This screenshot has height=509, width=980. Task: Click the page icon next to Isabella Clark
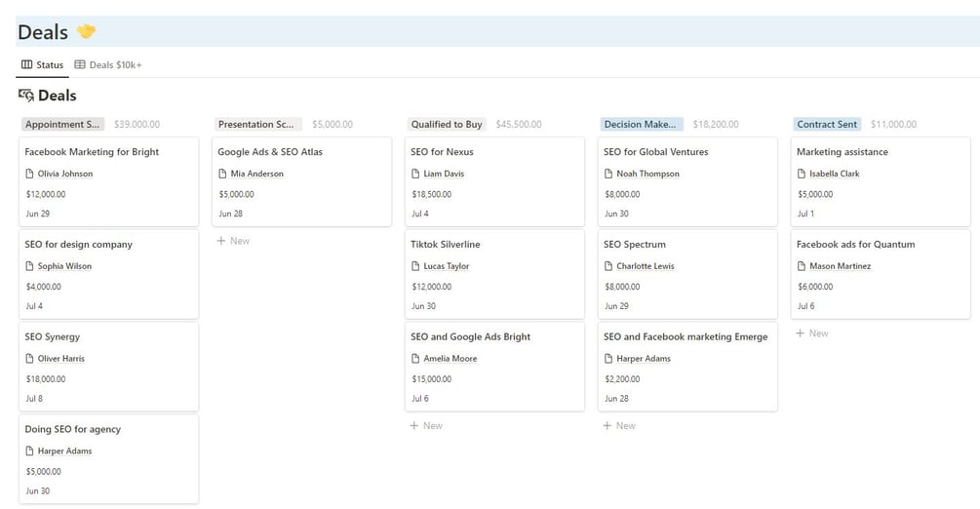(802, 175)
